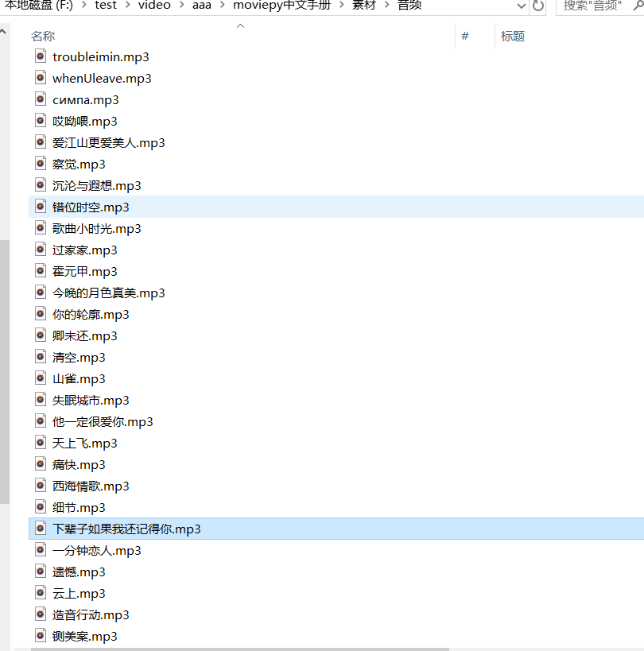This screenshot has width=644, height=651.
Task: Click the icon of 今晚的月色真美.mp3
Action: point(41,293)
